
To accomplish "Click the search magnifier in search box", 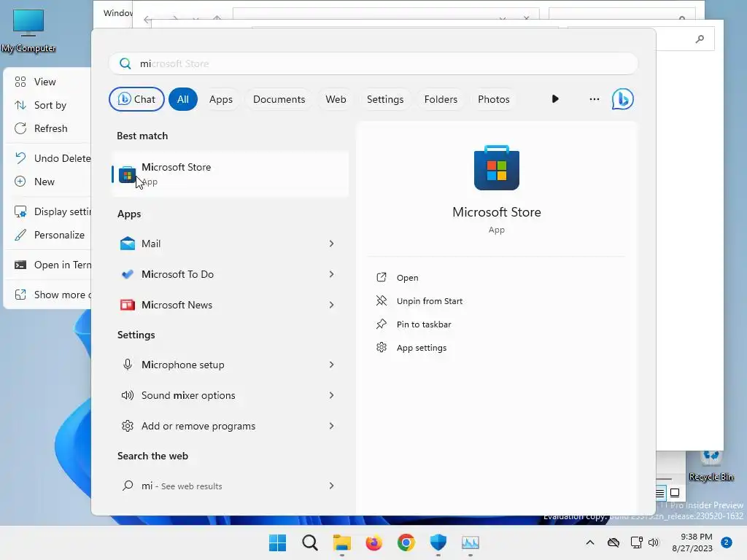I will (125, 64).
